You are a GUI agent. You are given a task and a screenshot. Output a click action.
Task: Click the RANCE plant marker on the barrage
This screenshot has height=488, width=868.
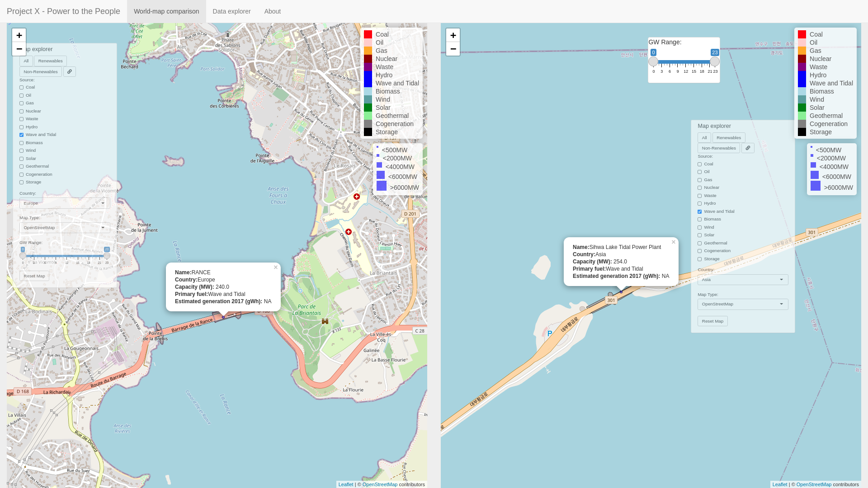pyautogui.click(x=223, y=317)
